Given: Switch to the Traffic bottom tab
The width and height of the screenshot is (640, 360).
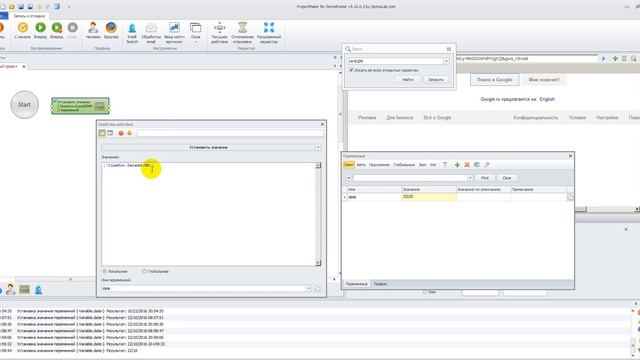Looking at the screenshot, I should coord(380,284).
